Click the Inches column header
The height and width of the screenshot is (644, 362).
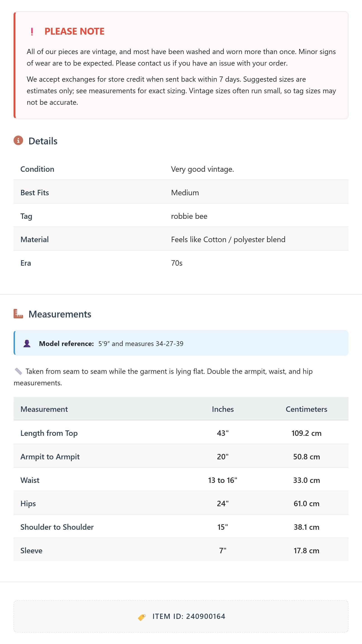tap(223, 409)
